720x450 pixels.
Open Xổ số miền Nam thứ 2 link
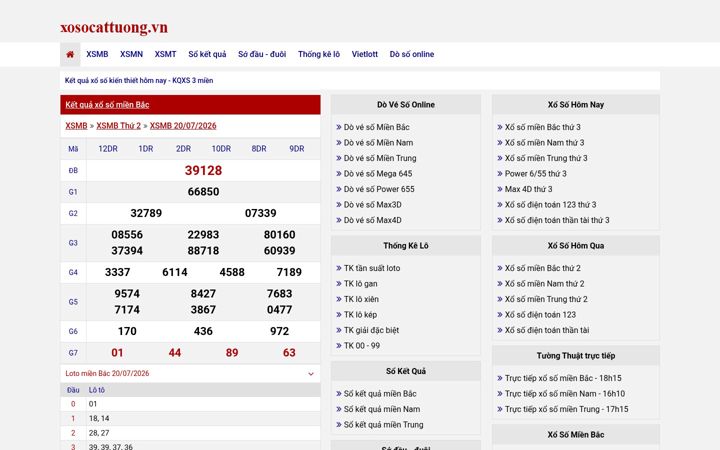[x=545, y=284]
